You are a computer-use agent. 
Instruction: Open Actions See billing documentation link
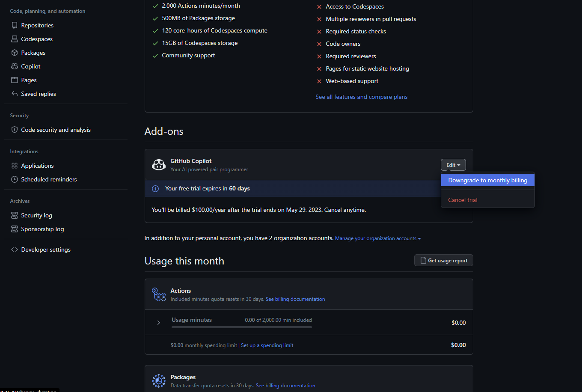point(295,299)
